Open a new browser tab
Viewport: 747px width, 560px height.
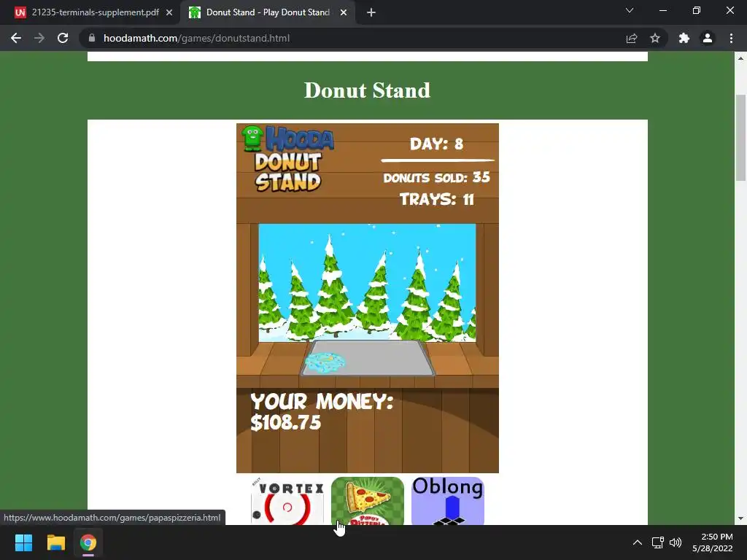(371, 13)
